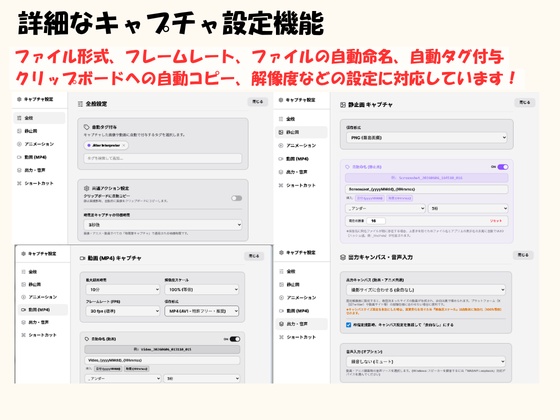Screen dimensions: 560x420
Task: Select 全般 icon in 動画 (MP4) キャプチャ panel sidebar
Action: coord(24,272)
